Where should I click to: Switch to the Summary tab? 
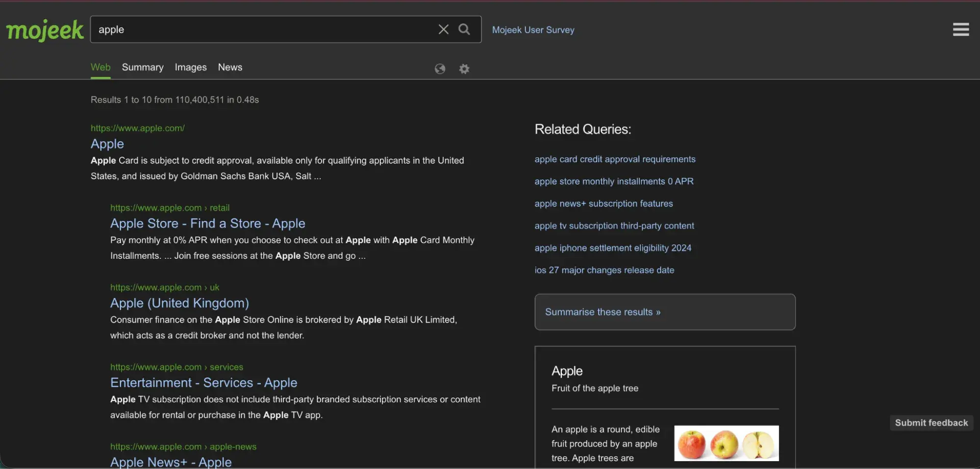143,67
